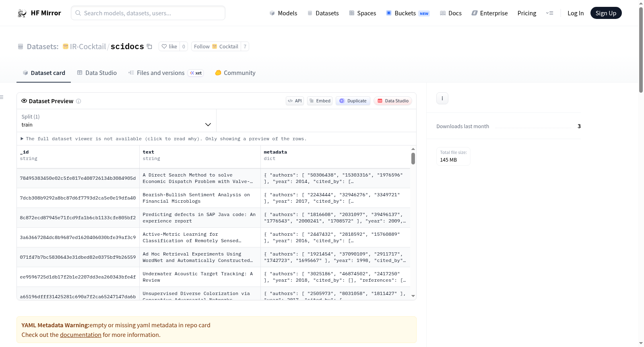
Task: Click the HF Mirror logo icon
Action: point(22,13)
